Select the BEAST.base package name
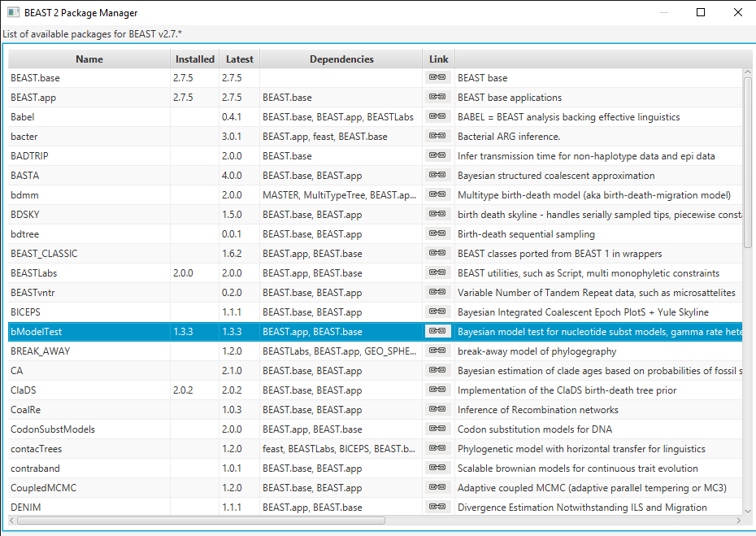756x536 pixels. coord(35,77)
